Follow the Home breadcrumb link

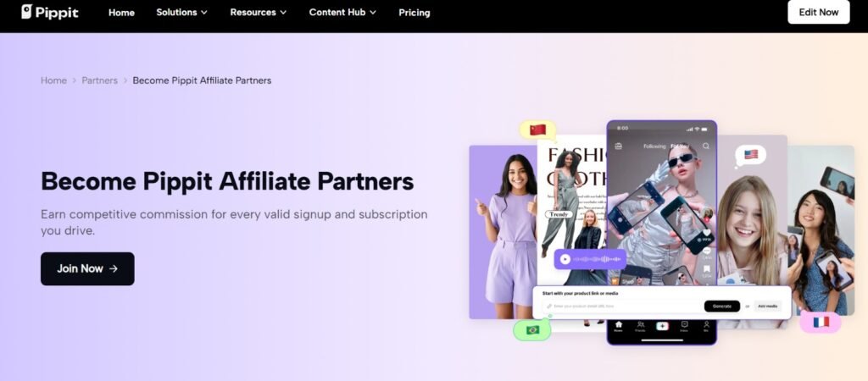53,80
